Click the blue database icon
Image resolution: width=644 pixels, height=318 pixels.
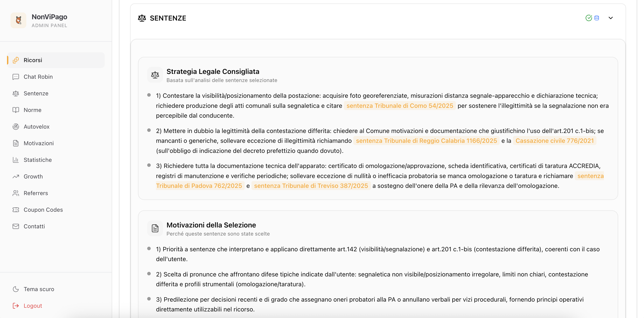tap(596, 18)
